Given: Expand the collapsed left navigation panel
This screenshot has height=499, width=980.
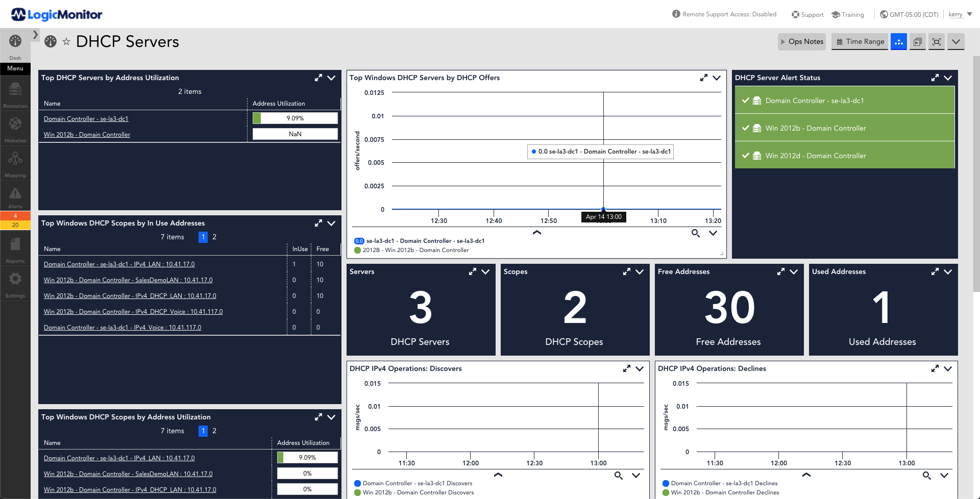Looking at the screenshot, I should pyautogui.click(x=35, y=35).
